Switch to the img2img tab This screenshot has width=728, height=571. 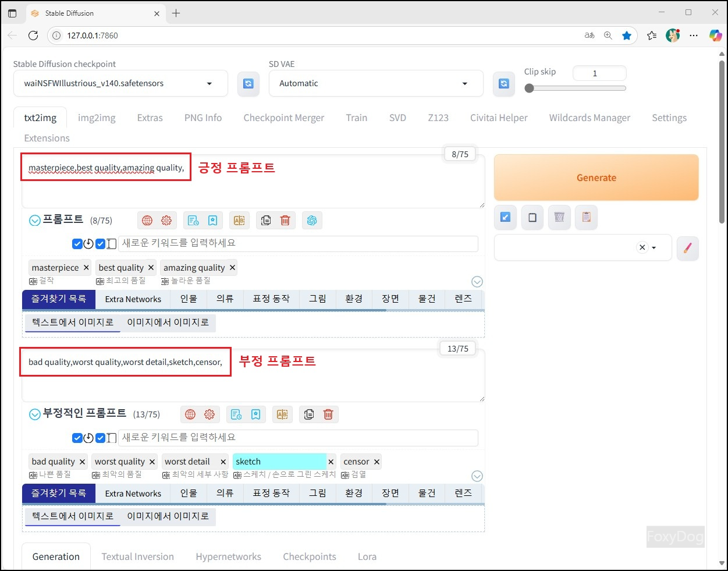(97, 118)
